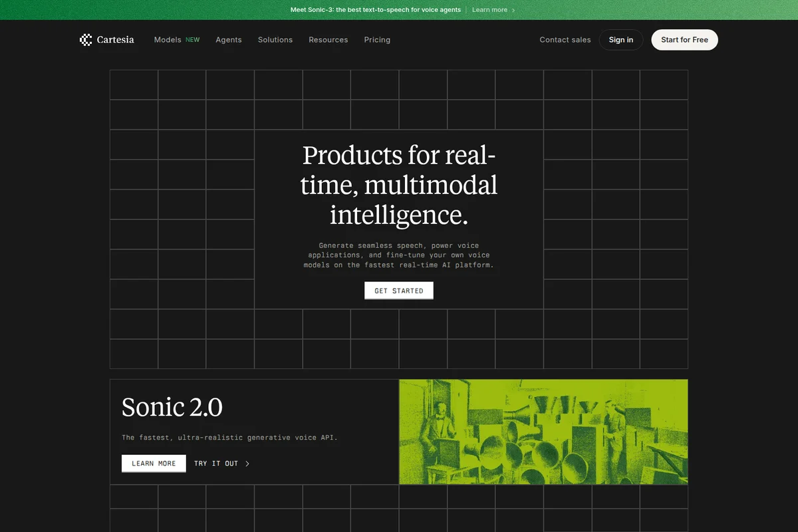Click the chevron arrow after Learn more
The image size is (798, 532).
(513, 10)
